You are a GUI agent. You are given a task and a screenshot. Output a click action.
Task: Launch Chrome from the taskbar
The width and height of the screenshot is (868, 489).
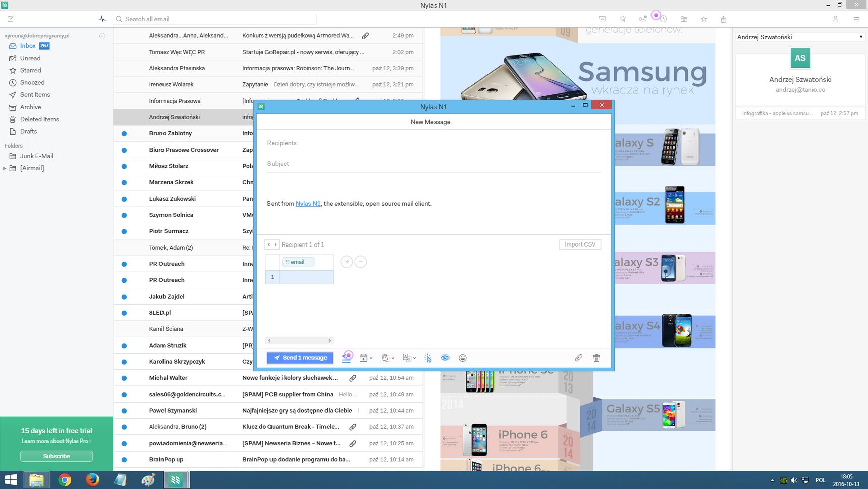coord(65,480)
